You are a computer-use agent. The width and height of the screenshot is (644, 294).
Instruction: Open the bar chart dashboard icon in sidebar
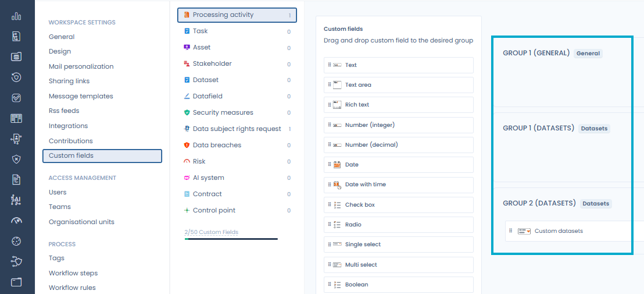click(16, 16)
